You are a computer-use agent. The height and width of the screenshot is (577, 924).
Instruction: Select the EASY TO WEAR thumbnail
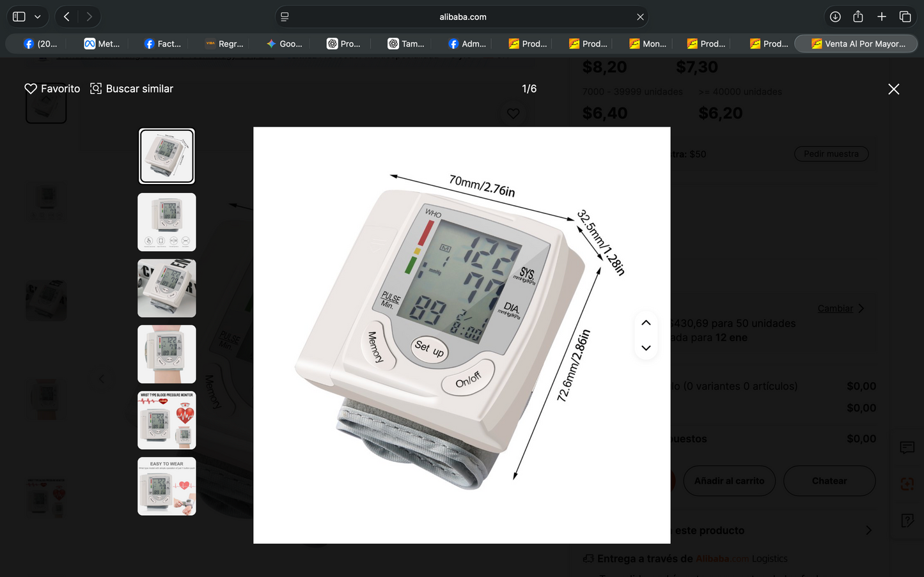(x=167, y=486)
